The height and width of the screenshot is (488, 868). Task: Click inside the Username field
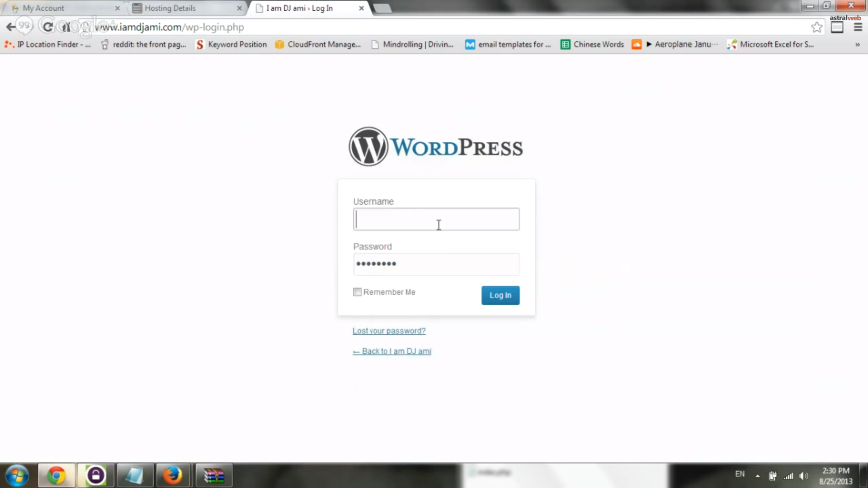pos(436,219)
